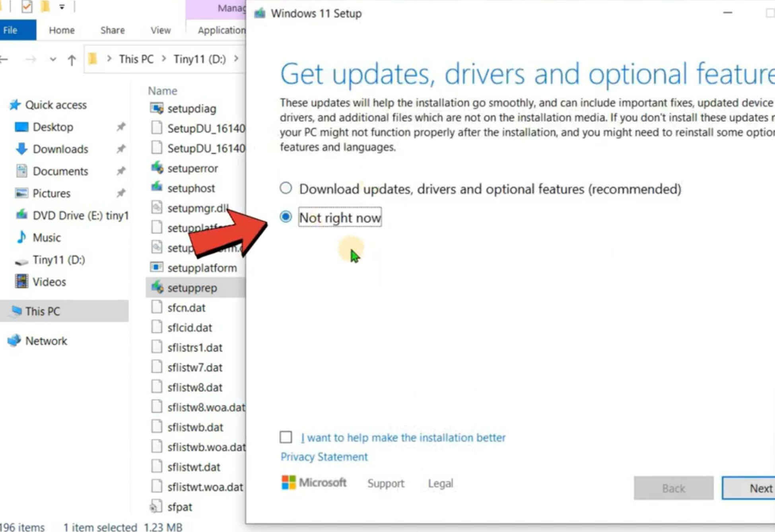Image resolution: width=775 pixels, height=532 pixels.
Task: Click the pin icon next to Documents
Action: point(120,171)
